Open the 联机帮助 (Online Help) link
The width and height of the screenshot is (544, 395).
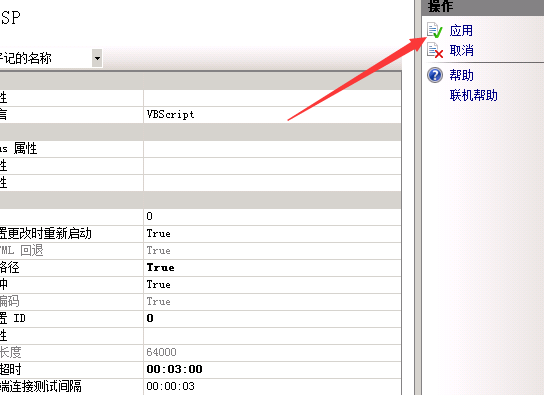coord(474,95)
